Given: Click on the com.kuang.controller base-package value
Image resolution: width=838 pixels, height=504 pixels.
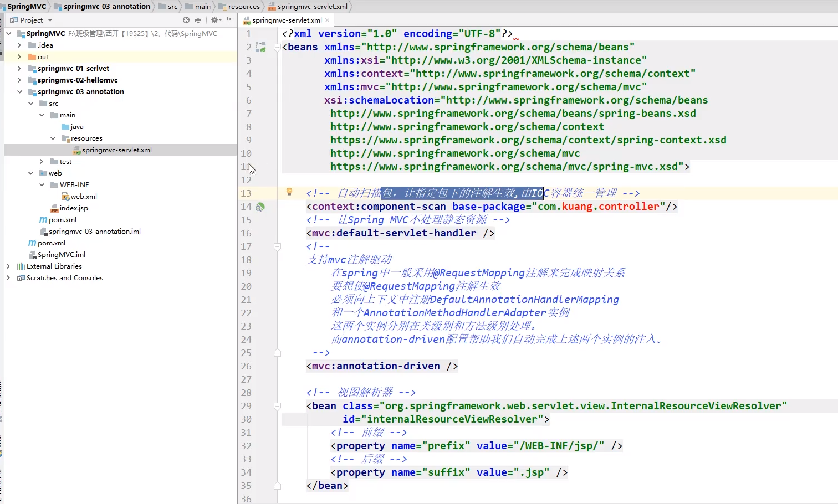Looking at the screenshot, I should (x=599, y=207).
